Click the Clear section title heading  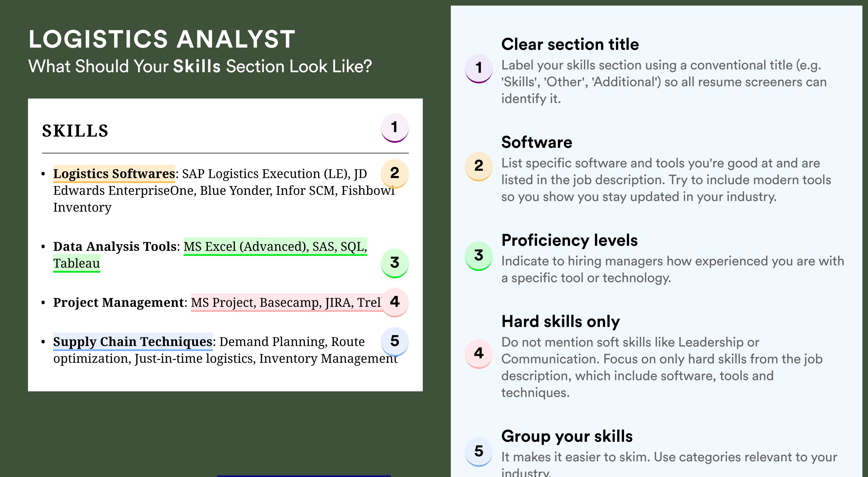tap(570, 44)
